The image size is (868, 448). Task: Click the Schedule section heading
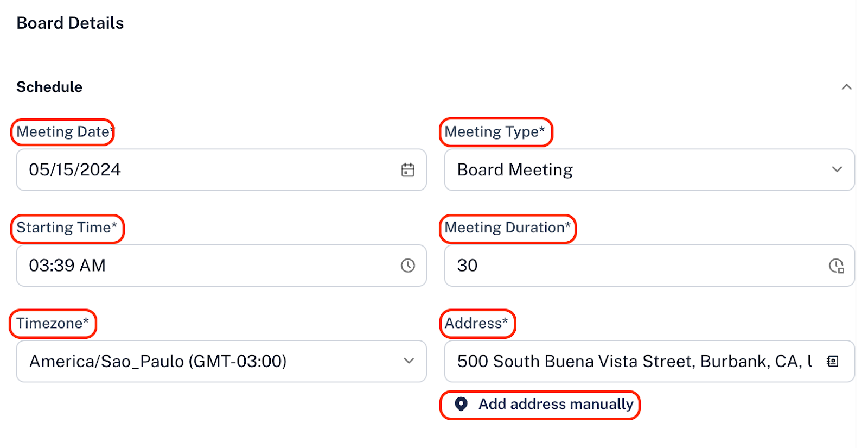(49, 87)
